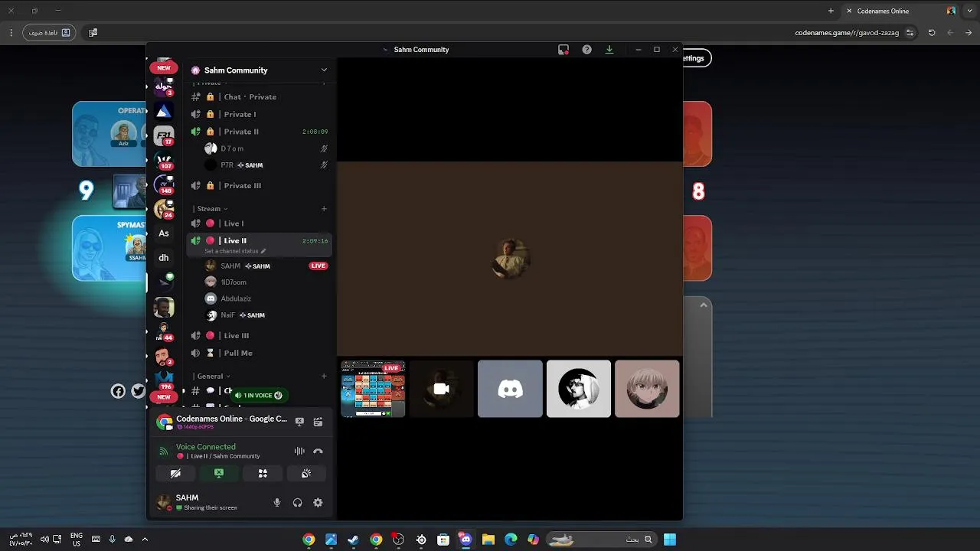Select the default Discord logo participant tile
The image size is (980, 551).
click(510, 389)
